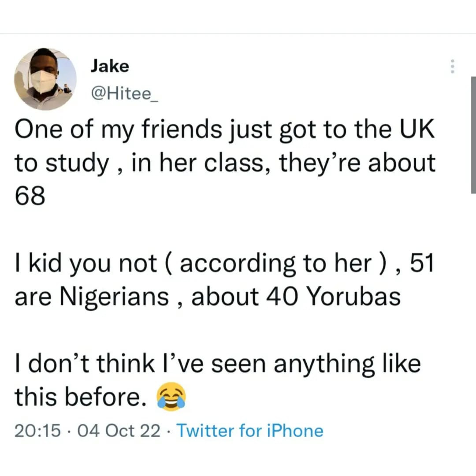Click the crying-laughing emoji in tweet
Image resolution: width=476 pixels, height=476 pixels.
click(x=171, y=397)
